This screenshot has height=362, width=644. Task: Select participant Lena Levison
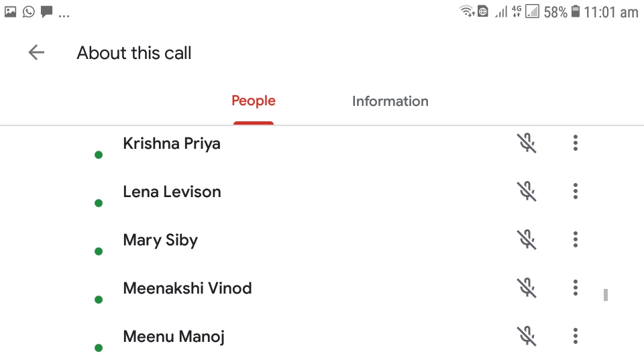(172, 192)
